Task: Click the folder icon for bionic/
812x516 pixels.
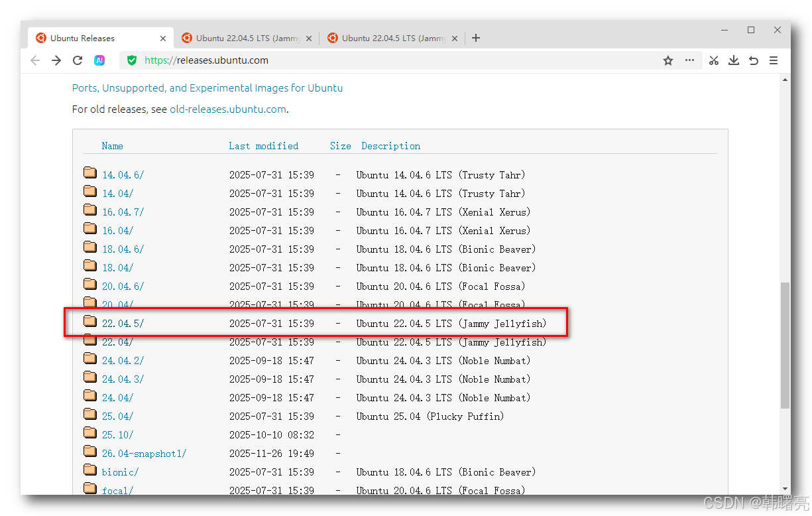Action: [x=90, y=471]
